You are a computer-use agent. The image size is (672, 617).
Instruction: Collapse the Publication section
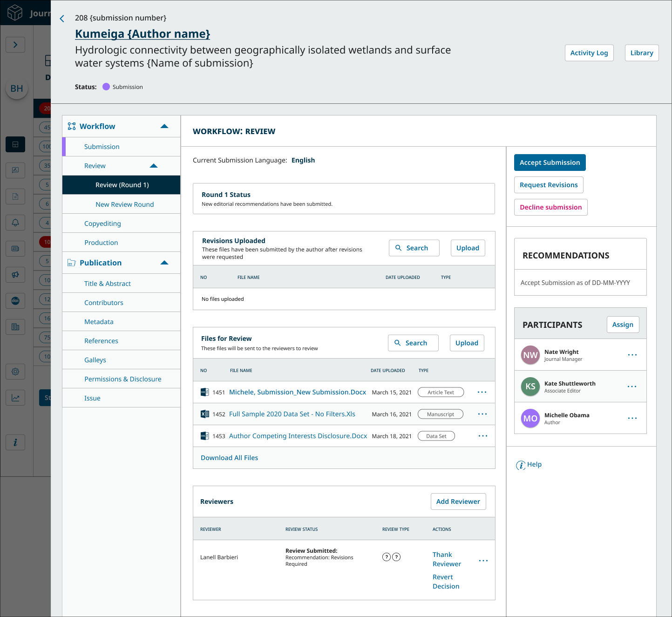tap(164, 263)
